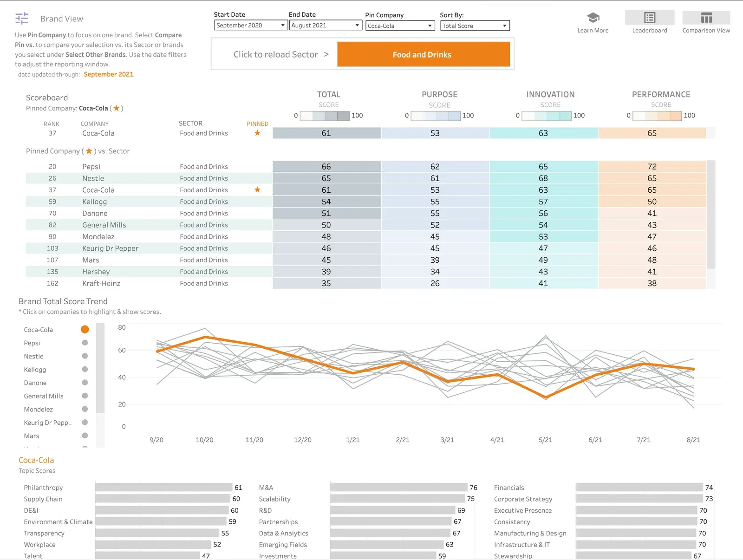This screenshot has width=743, height=560.
Task: Highlight Nestle via its trend legend dot
Action: pyautogui.click(x=85, y=356)
